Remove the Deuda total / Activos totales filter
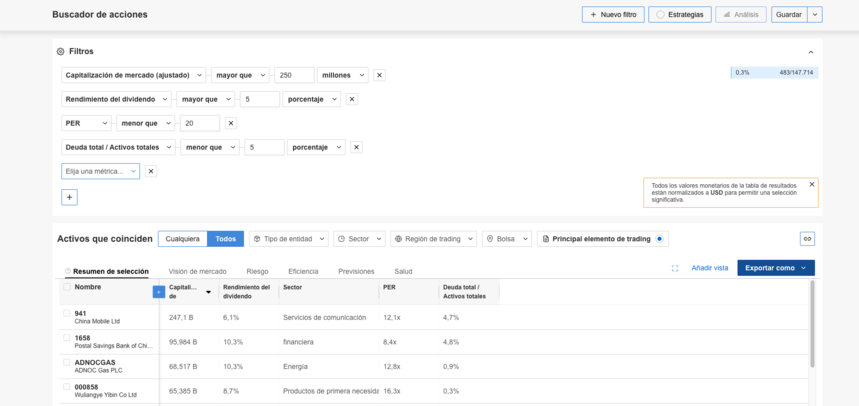This screenshot has width=859, height=406. coord(356,147)
